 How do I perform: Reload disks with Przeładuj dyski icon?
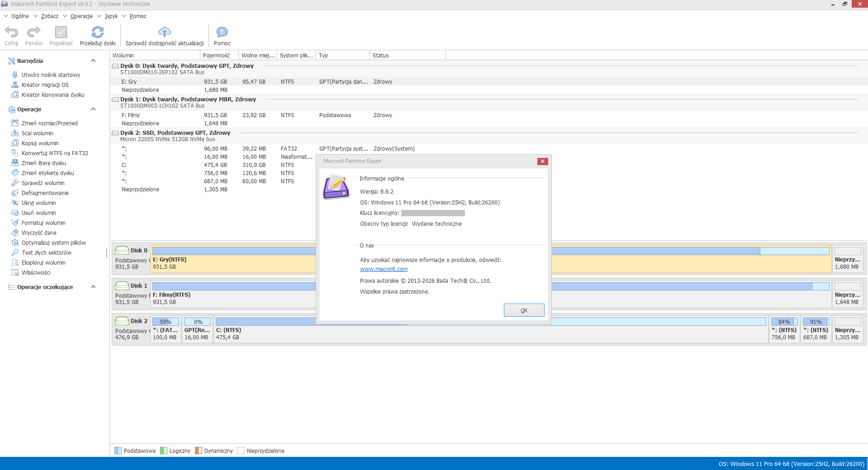pos(98,32)
